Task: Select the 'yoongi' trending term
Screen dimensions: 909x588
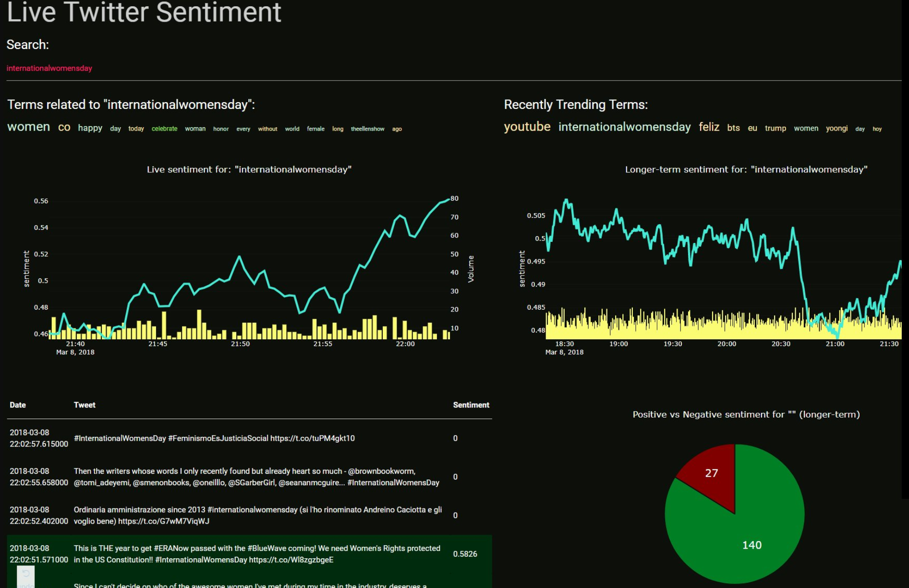Action: [x=836, y=128]
